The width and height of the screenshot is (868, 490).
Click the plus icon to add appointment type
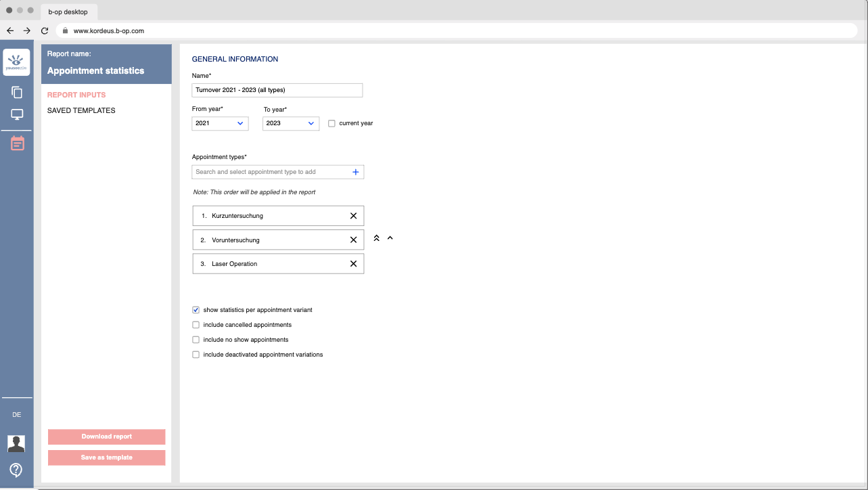(x=356, y=172)
